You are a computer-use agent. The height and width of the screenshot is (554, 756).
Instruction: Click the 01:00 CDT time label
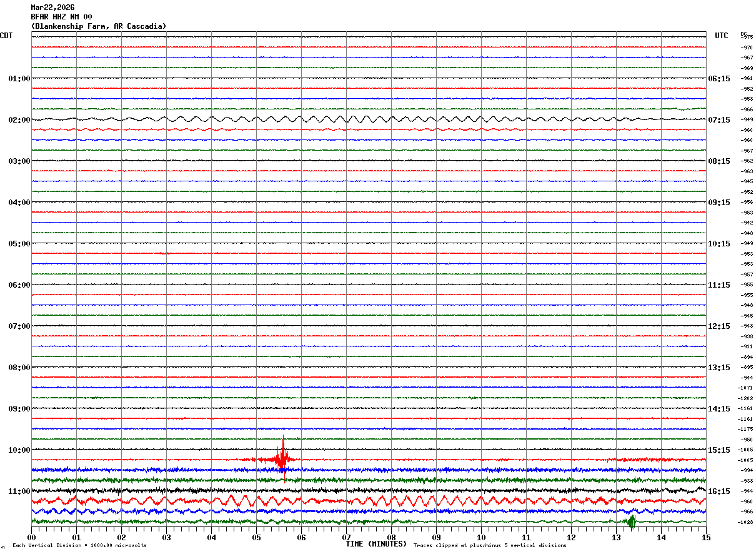[x=19, y=79]
